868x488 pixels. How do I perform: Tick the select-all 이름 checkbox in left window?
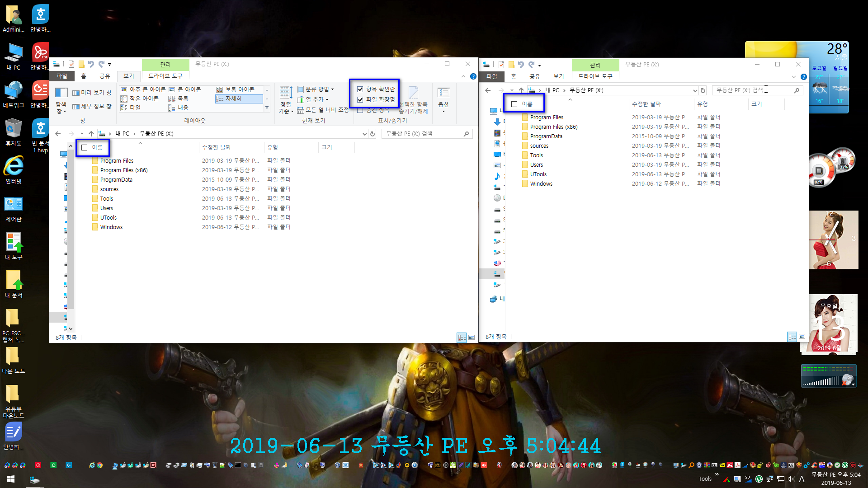point(84,148)
